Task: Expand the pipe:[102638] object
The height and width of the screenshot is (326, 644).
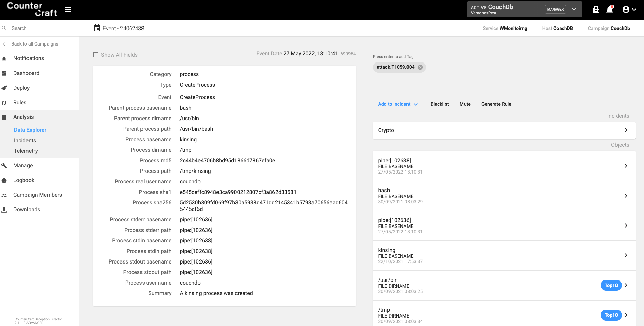Action: click(x=504, y=166)
